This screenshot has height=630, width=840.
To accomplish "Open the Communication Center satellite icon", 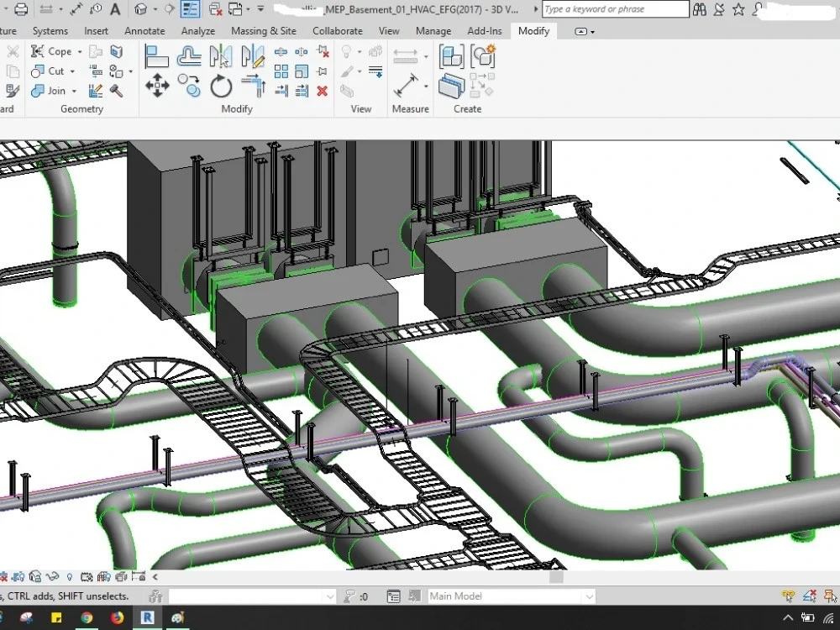I will click(x=719, y=9).
